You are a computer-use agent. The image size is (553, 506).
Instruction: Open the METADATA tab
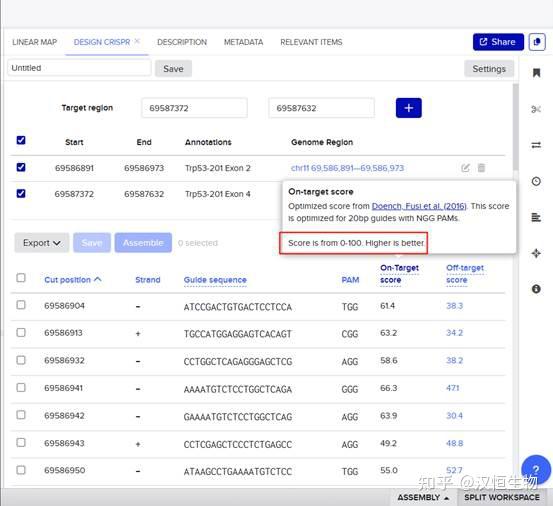coord(244,42)
